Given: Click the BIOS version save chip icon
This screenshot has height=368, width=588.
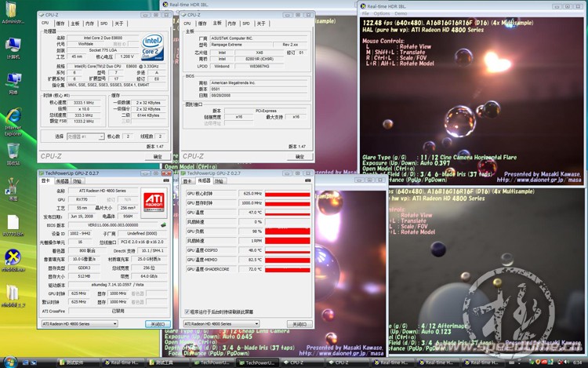Looking at the screenshot, I should click(163, 224).
